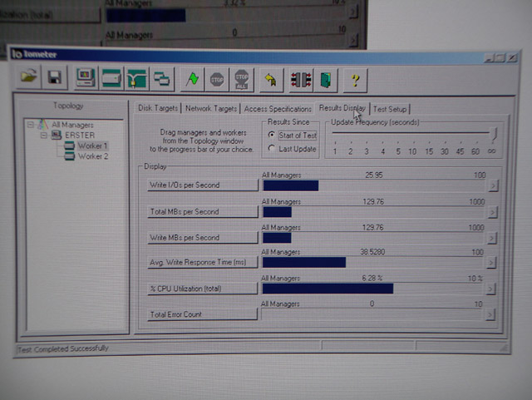The height and width of the screenshot is (400, 532).
Task: Exit Iometer via door icon
Action: pyautogui.click(x=326, y=81)
